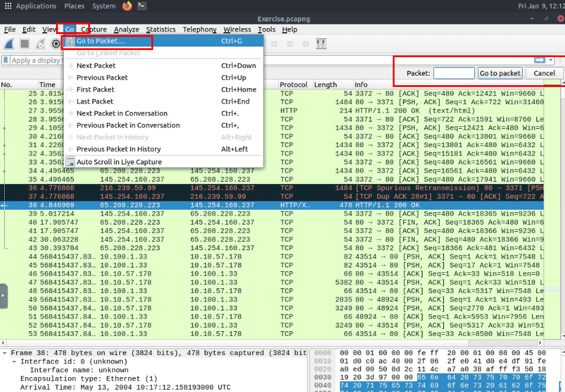This screenshot has height=392, width=565.
Task: Launch Firefox from the top panel
Action: (127, 6)
